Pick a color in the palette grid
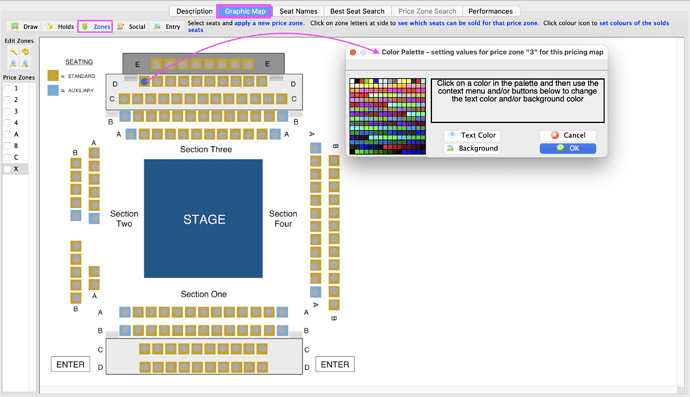Image resolution: width=690 pixels, height=397 pixels. point(388,117)
